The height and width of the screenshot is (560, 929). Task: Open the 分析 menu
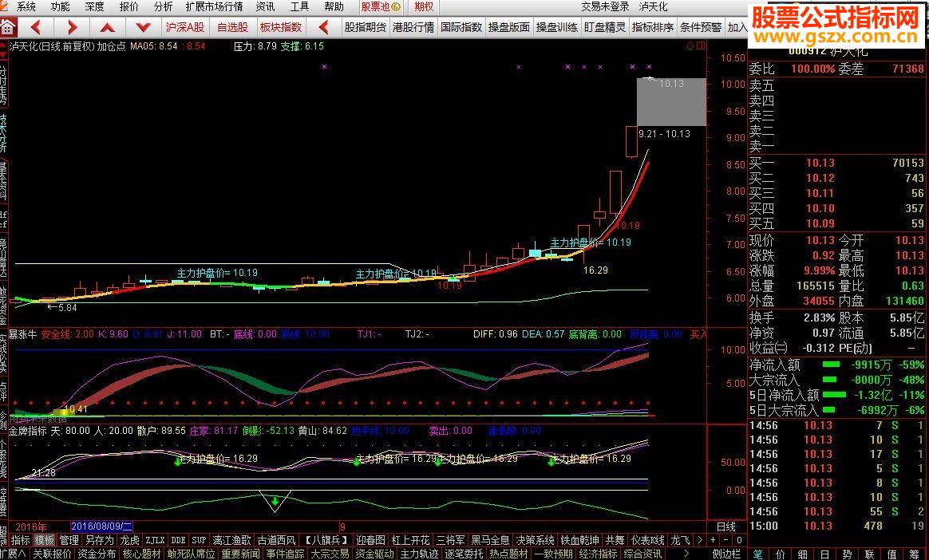click(163, 7)
